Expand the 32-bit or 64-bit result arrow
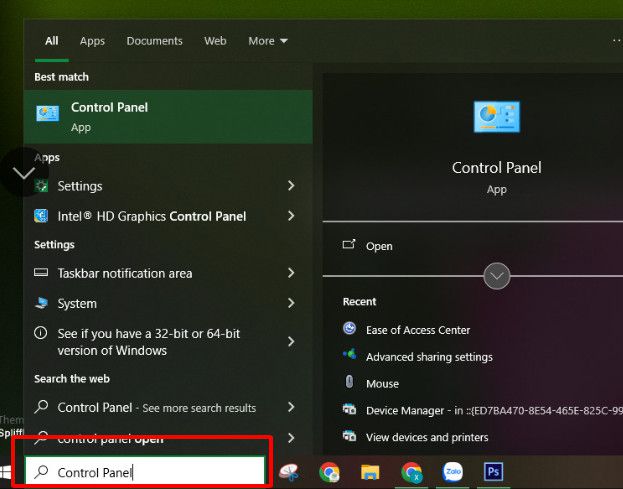623x489 pixels. pos(291,342)
